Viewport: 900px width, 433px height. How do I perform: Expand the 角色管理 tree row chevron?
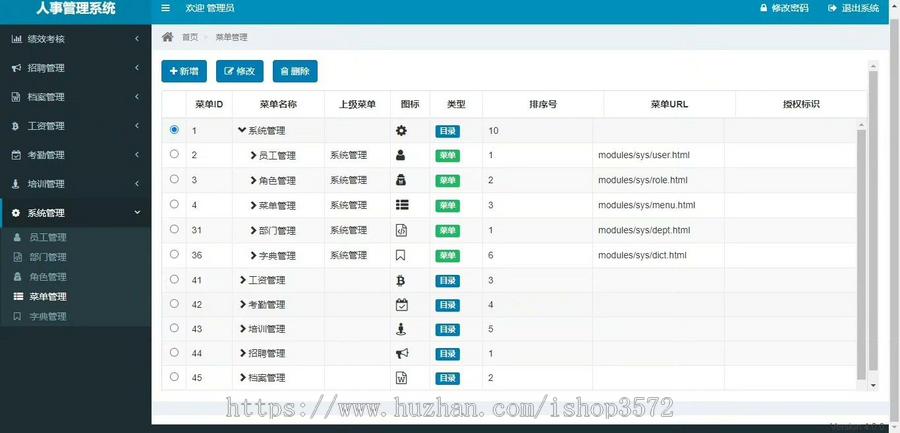(254, 180)
